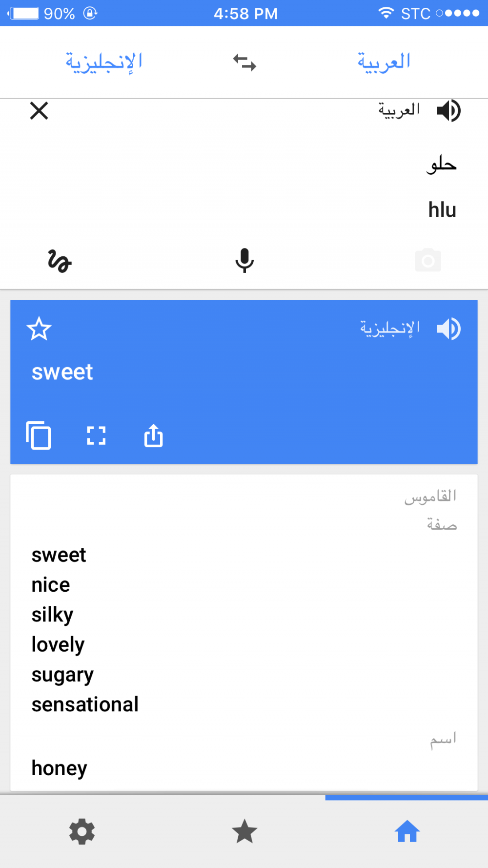Switch to the Home tab

coord(407,831)
